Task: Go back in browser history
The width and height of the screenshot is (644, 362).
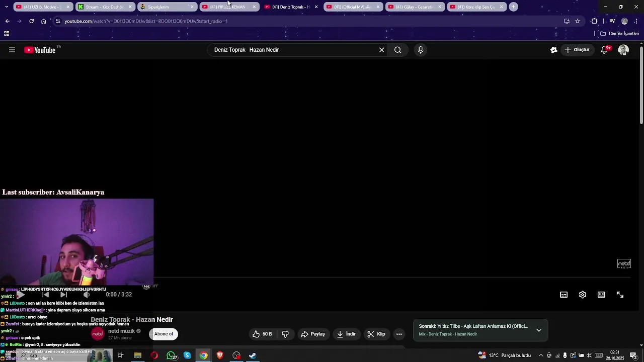Action: pos(7,21)
